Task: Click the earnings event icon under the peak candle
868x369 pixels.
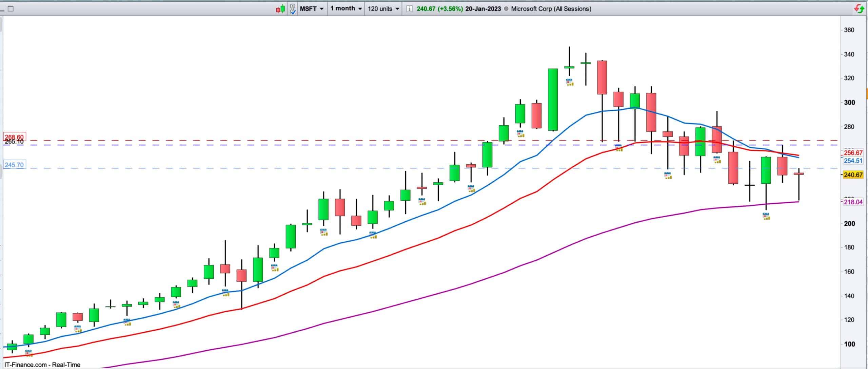Action: tap(570, 82)
